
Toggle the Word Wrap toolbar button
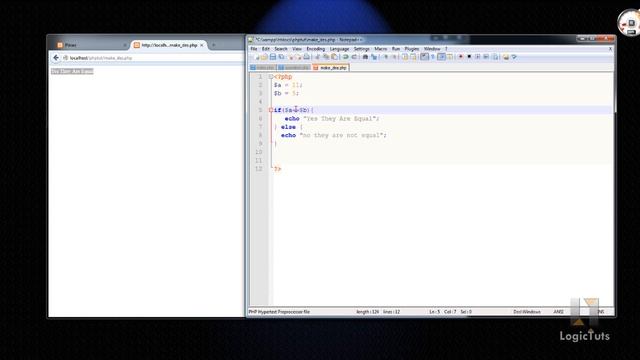pos(424,57)
